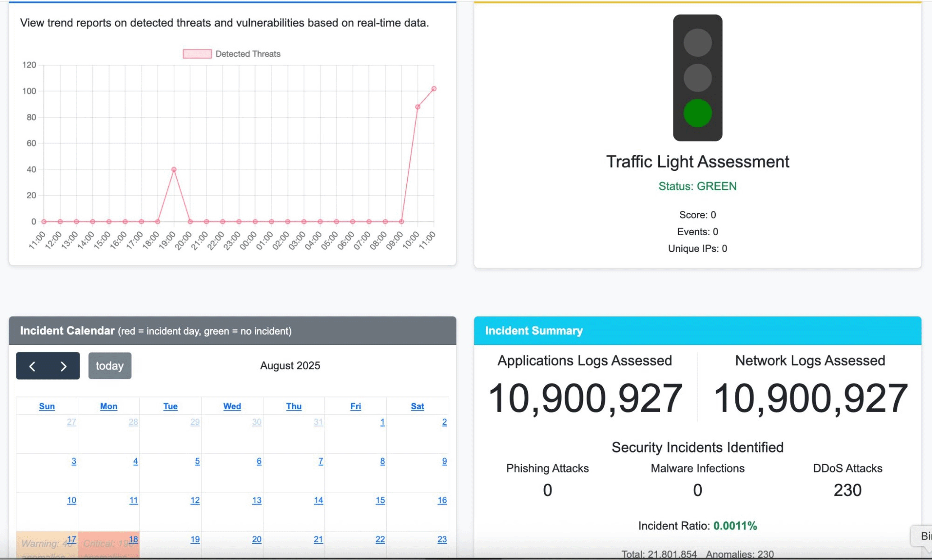Click the Sat column header link

(x=417, y=406)
